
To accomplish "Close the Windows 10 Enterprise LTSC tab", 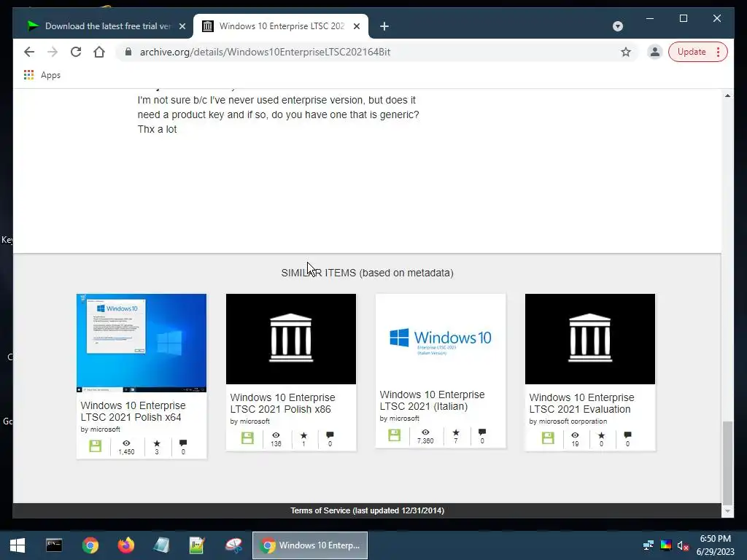I will (356, 26).
